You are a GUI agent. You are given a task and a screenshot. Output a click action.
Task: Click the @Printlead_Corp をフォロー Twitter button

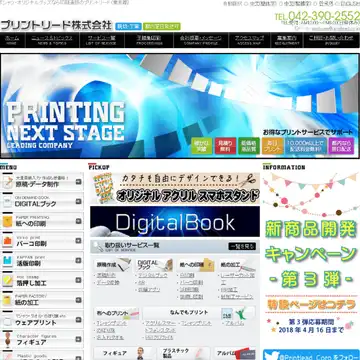coord(311,355)
